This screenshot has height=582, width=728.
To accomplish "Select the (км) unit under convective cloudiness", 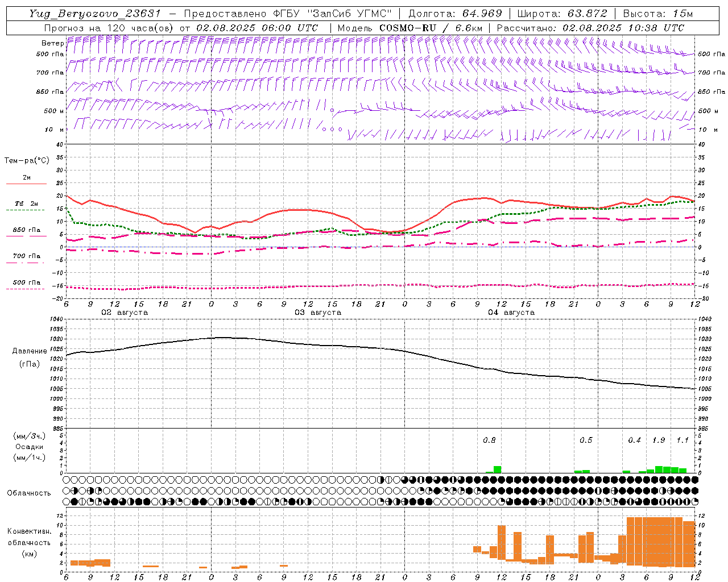I will (x=30, y=553).
